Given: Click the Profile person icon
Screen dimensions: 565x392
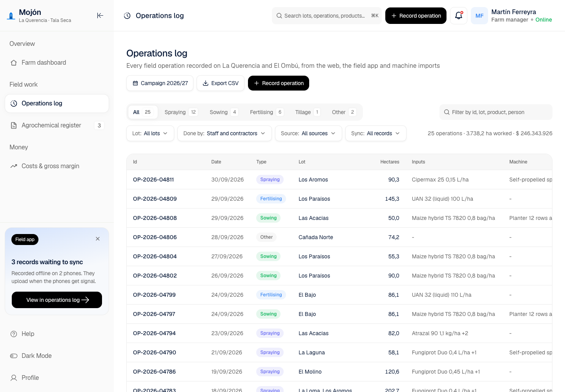Looking at the screenshot, I should coord(14,378).
